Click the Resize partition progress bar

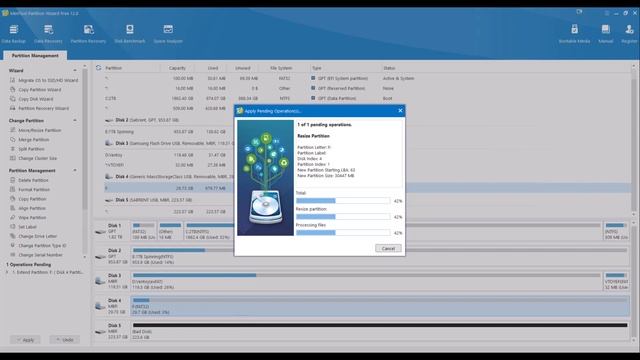[343, 217]
